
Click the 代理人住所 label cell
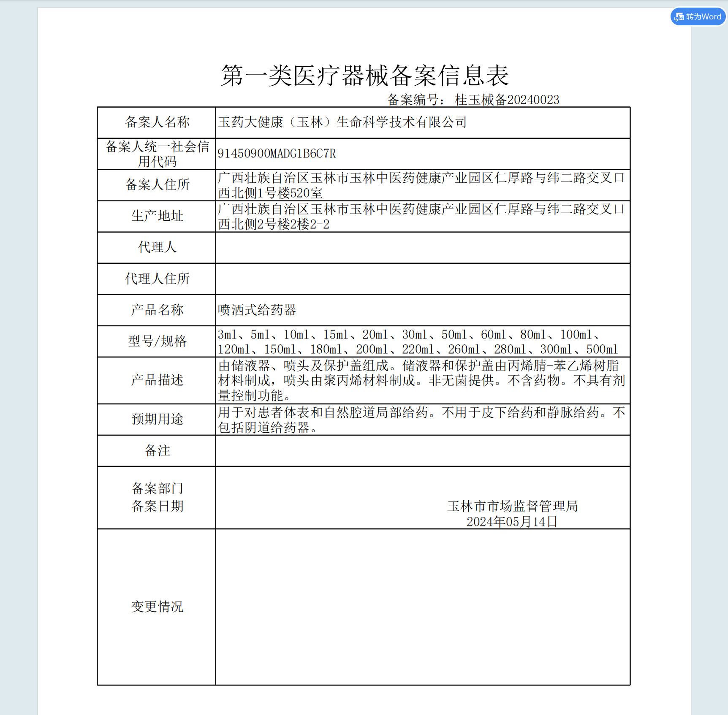coord(157,279)
